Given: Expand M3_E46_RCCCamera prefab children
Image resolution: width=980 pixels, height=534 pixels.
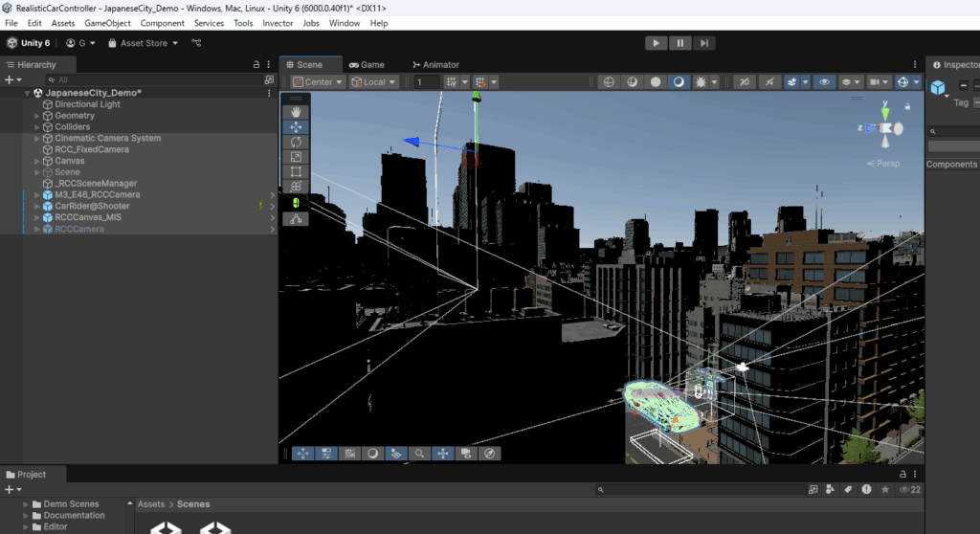Looking at the screenshot, I should coord(37,195).
